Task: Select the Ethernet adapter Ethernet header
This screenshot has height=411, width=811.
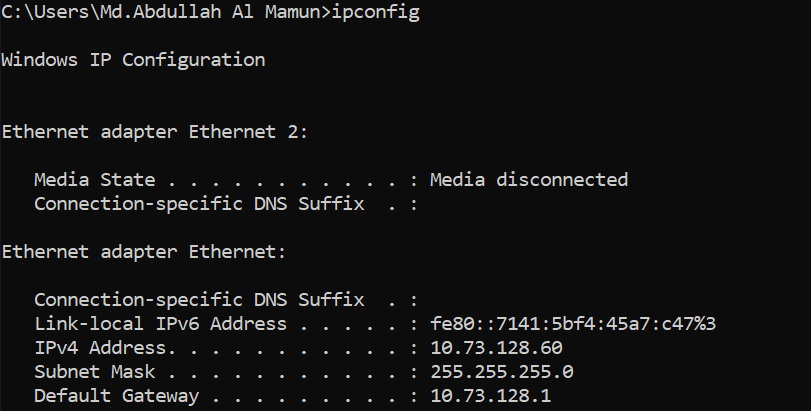Action: 144,252
